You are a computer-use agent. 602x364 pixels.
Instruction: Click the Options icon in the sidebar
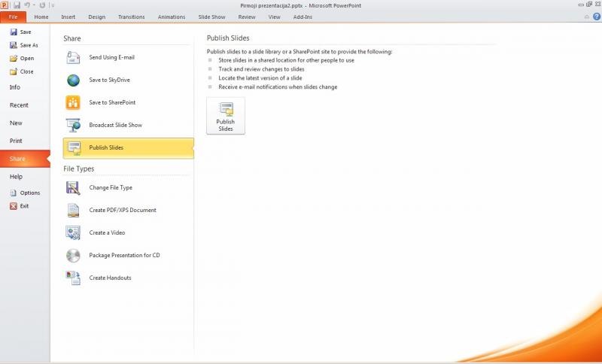point(14,193)
